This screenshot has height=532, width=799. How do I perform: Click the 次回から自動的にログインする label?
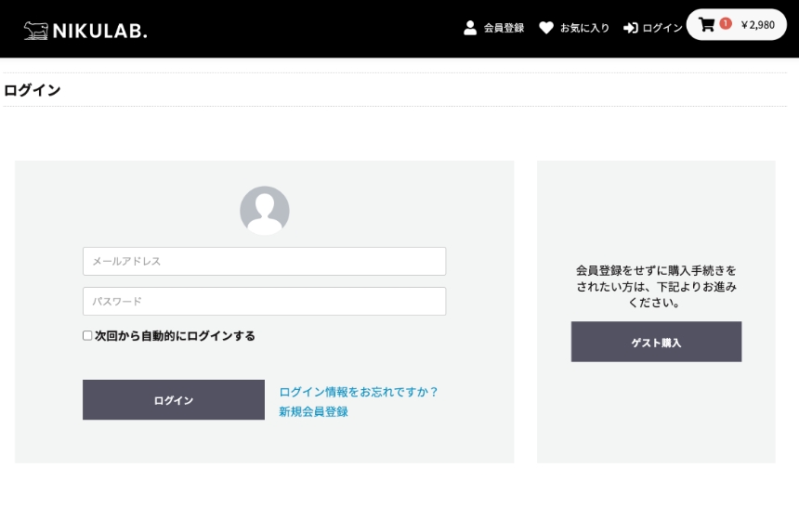175,336
